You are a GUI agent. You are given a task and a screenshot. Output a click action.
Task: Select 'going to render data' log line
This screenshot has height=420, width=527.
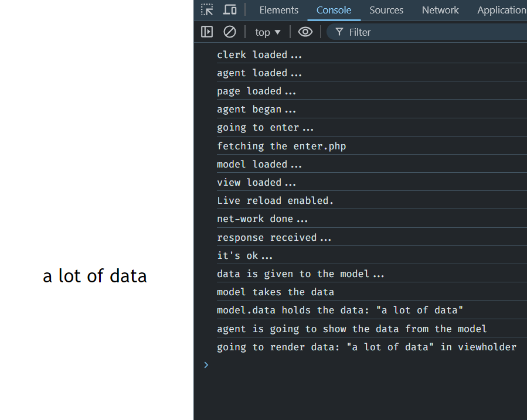366,347
